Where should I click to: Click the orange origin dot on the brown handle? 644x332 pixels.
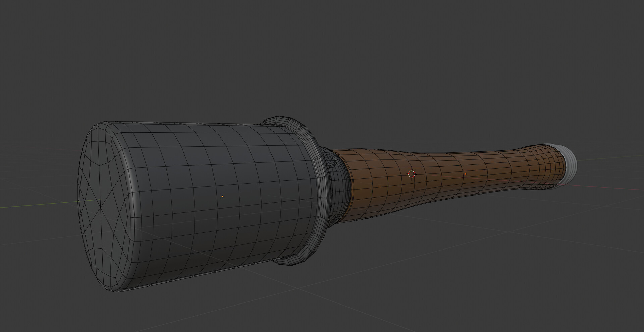[x=465, y=174]
